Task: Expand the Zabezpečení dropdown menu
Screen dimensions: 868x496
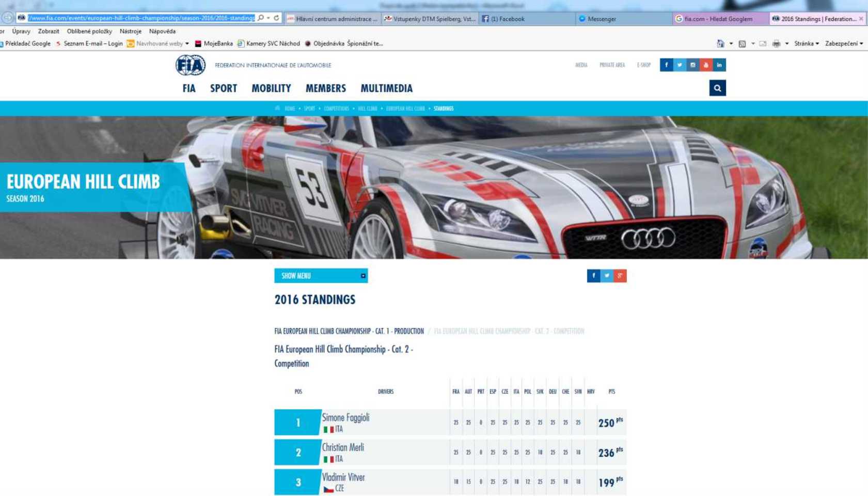Action: (843, 44)
